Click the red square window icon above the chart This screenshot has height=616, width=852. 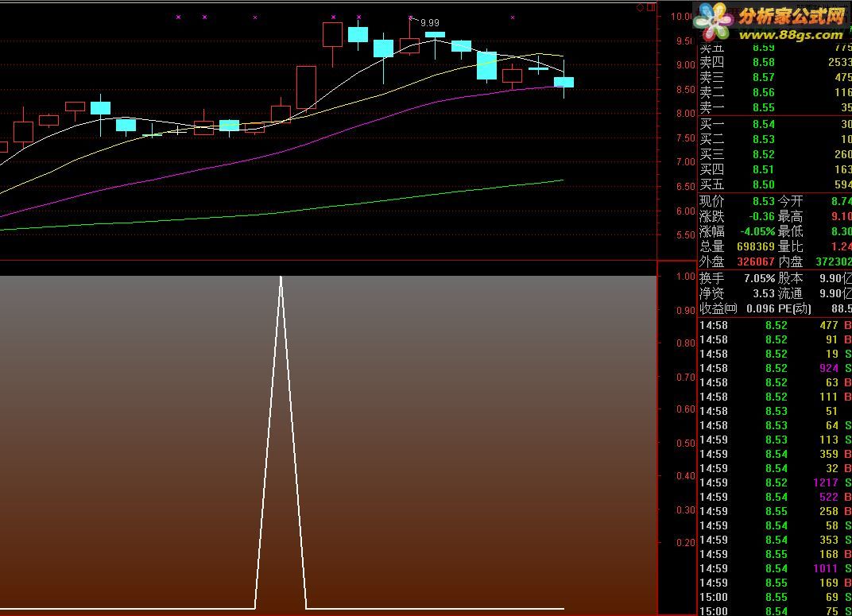click(x=650, y=8)
